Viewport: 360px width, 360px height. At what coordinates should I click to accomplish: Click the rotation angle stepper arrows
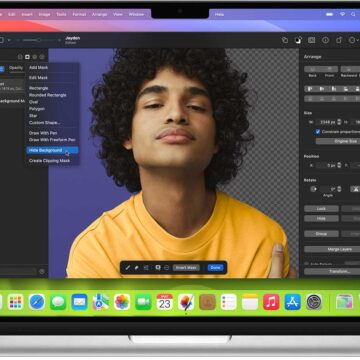(x=339, y=189)
